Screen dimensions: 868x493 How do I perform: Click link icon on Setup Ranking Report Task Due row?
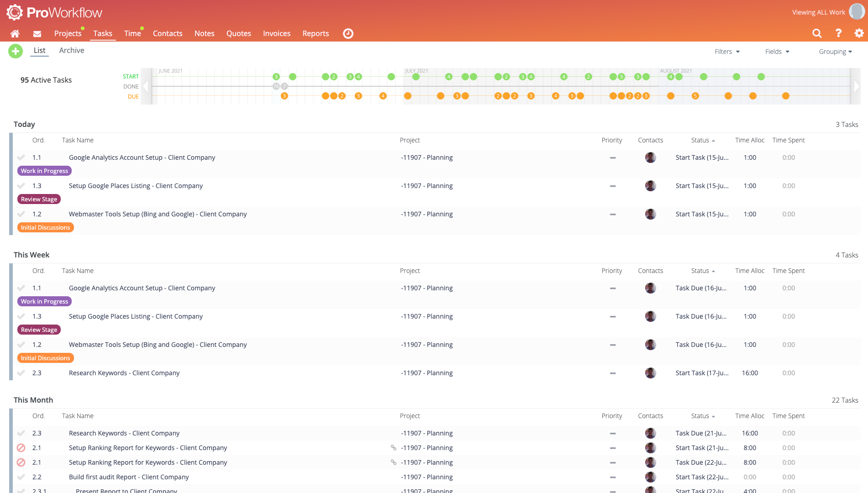point(393,462)
